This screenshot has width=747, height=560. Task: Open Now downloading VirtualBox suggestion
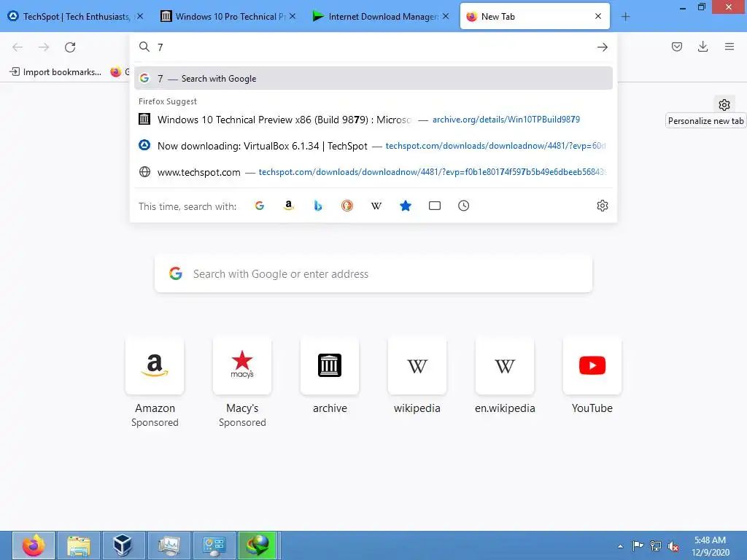tap(373, 146)
